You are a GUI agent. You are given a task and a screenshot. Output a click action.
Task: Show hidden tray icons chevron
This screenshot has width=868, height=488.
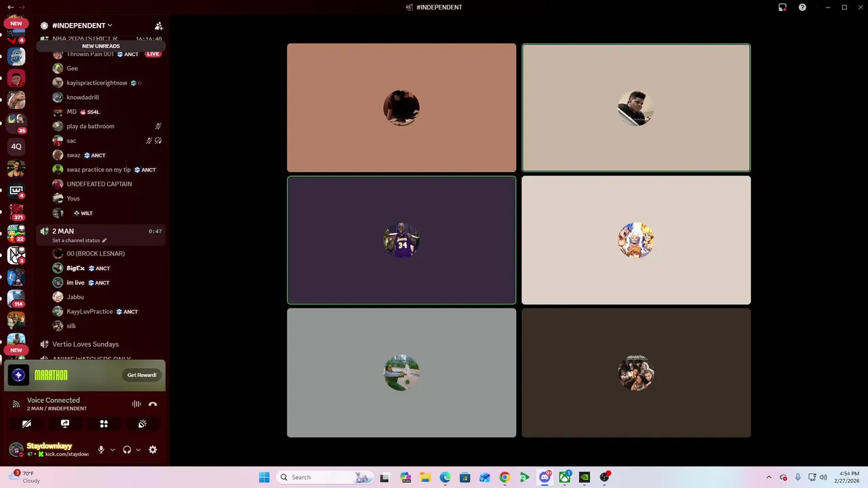coord(768,477)
